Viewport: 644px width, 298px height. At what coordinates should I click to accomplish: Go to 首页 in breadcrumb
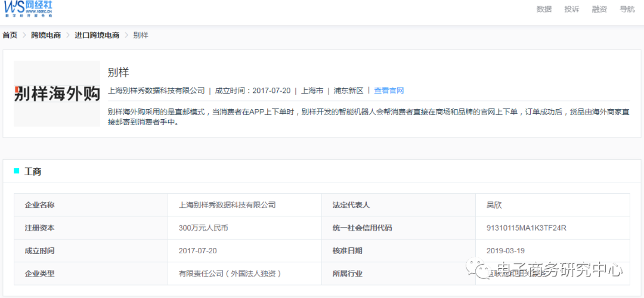point(10,35)
